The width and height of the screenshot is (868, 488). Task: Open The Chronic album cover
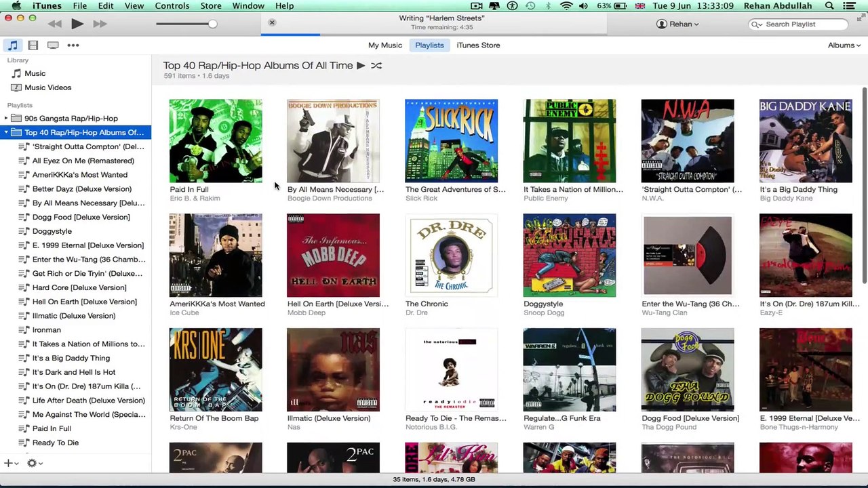[451, 256]
